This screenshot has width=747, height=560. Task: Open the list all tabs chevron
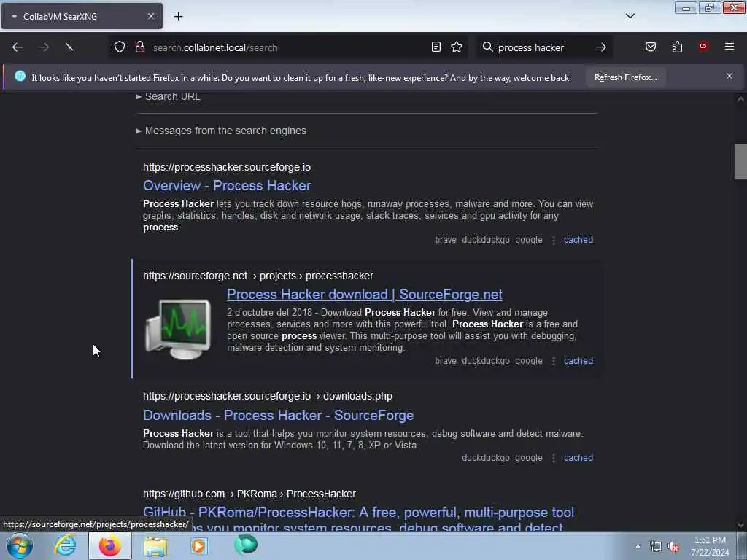point(630,16)
